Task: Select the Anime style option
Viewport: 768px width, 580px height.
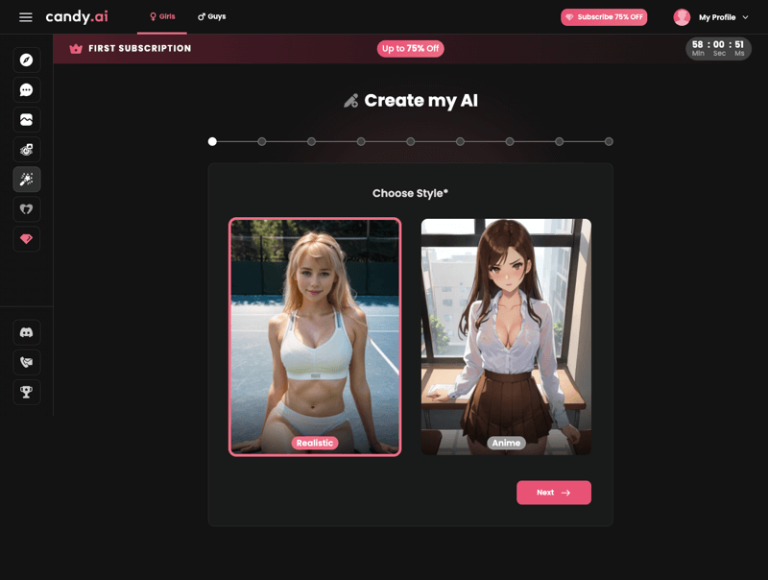Action: tap(506, 336)
